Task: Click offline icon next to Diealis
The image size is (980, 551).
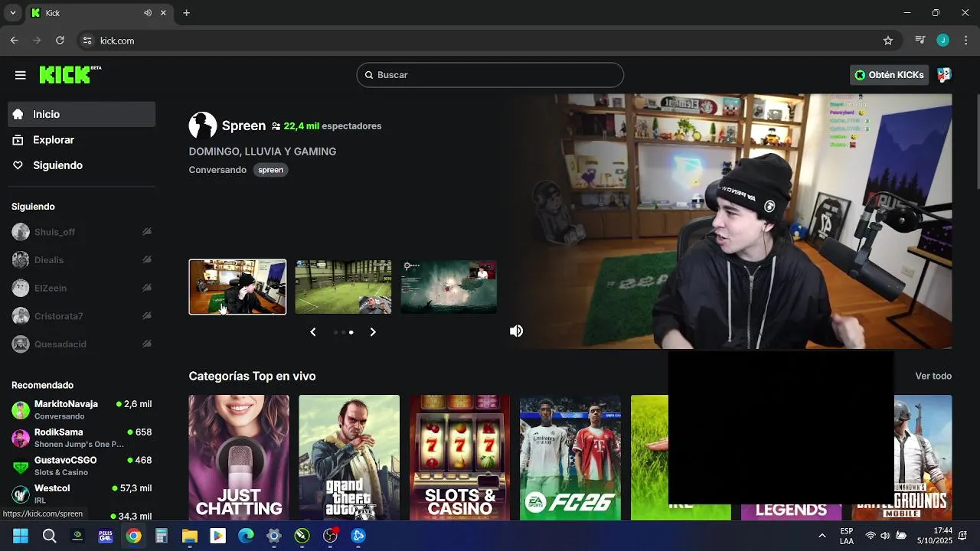Action: coord(146,260)
